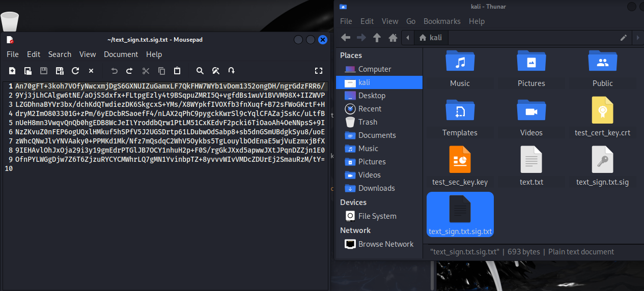The height and width of the screenshot is (291, 644).
Task: Go to parent folder in Thunar
Action: [377, 38]
